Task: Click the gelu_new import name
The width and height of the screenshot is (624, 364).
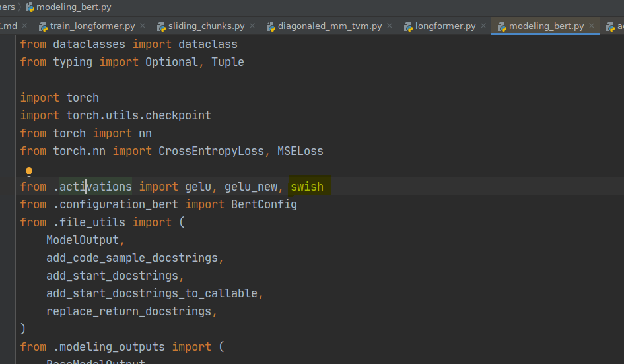Action: pos(251,187)
